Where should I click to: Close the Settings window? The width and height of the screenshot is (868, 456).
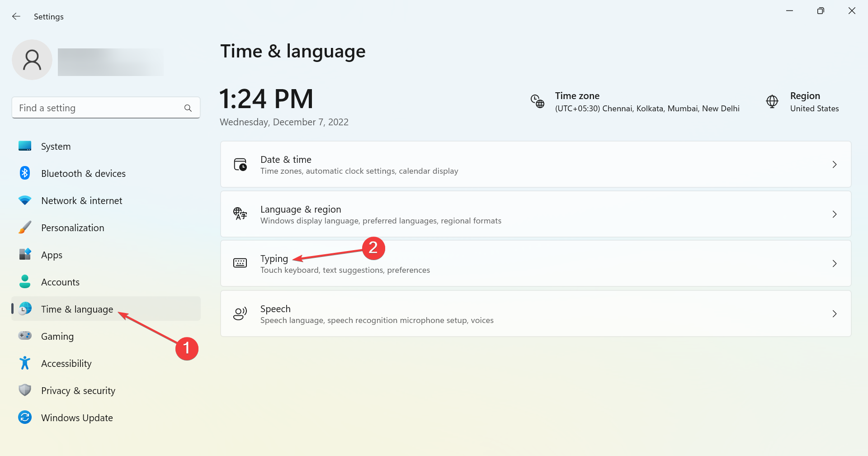(852, 10)
